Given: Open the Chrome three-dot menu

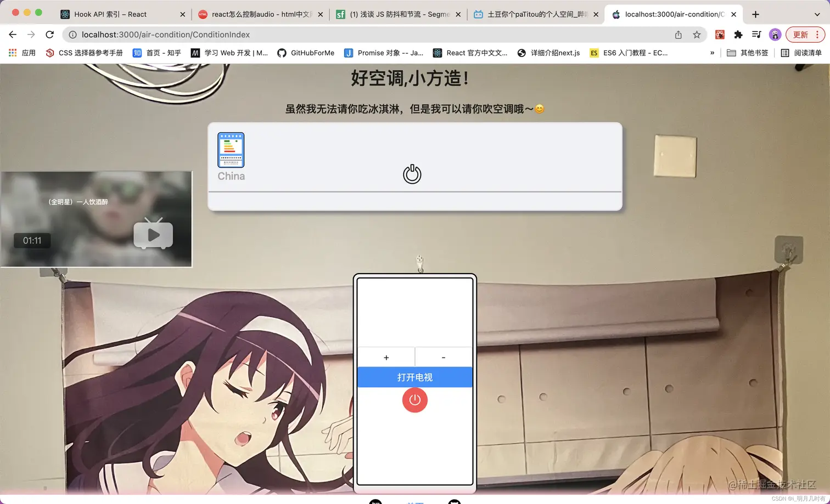Looking at the screenshot, I should [x=817, y=35].
